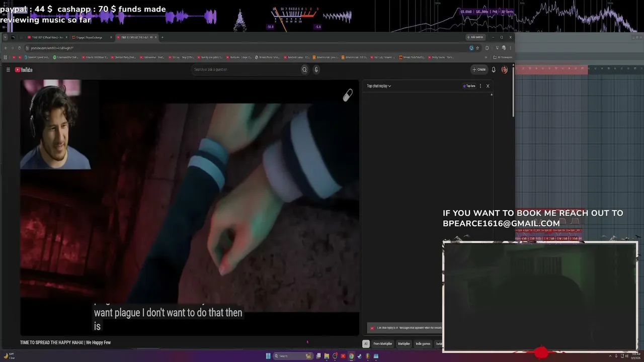Select the Indie games filter chip
This screenshot has width=644, height=362.
[x=423, y=344]
